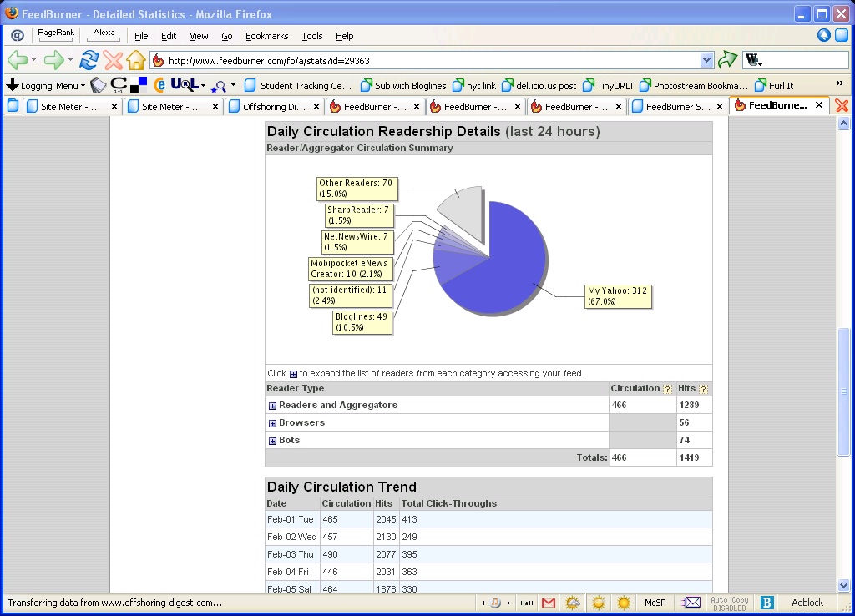Click the URL toolbar icon
The width and height of the screenshot is (855, 616).
[x=185, y=84]
